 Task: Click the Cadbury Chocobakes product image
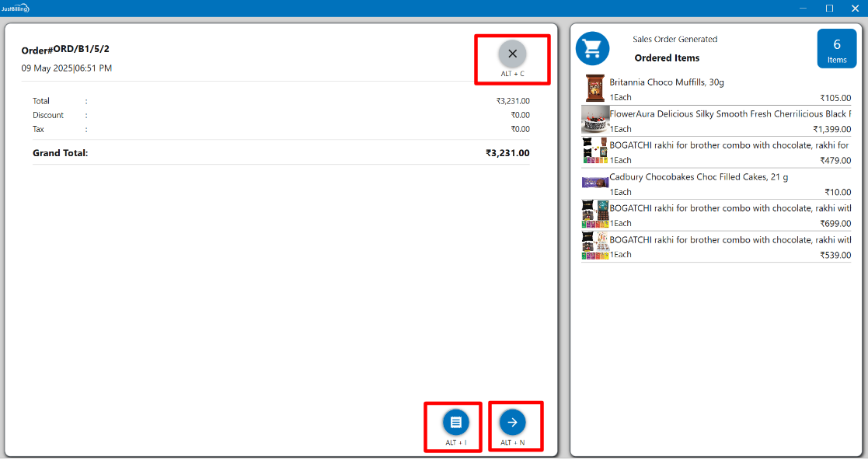(595, 183)
